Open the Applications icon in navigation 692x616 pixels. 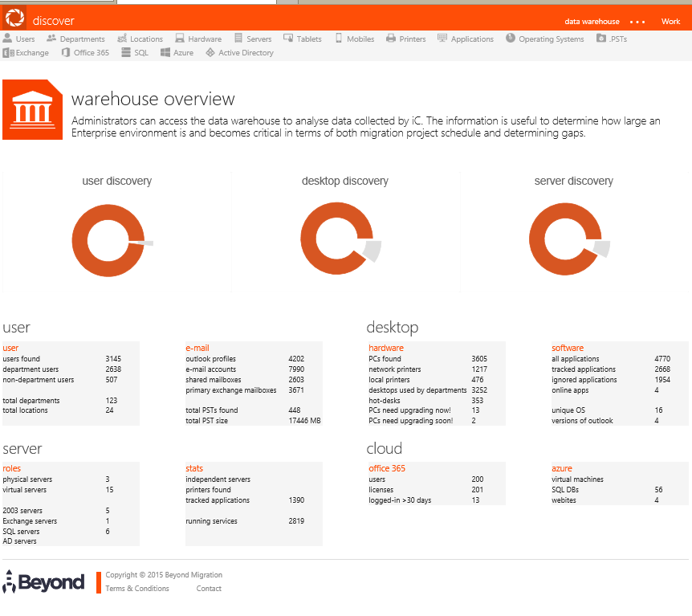[442, 38]
